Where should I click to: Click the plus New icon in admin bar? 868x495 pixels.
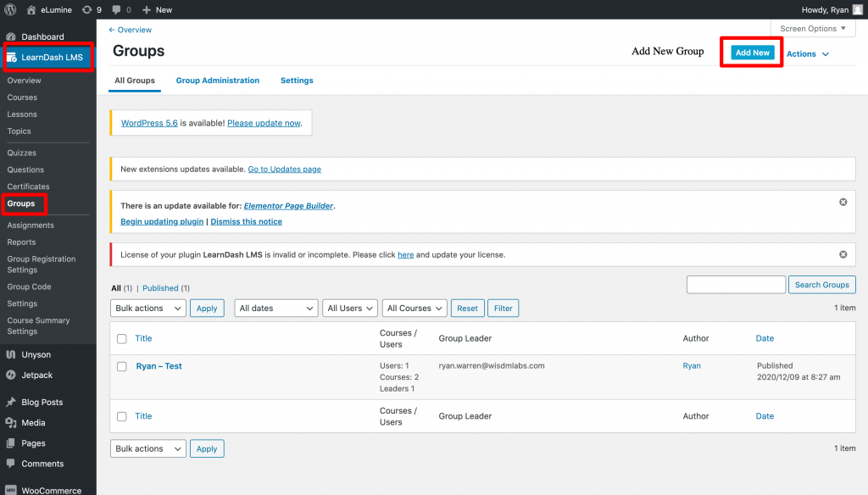tap(146, 10)
